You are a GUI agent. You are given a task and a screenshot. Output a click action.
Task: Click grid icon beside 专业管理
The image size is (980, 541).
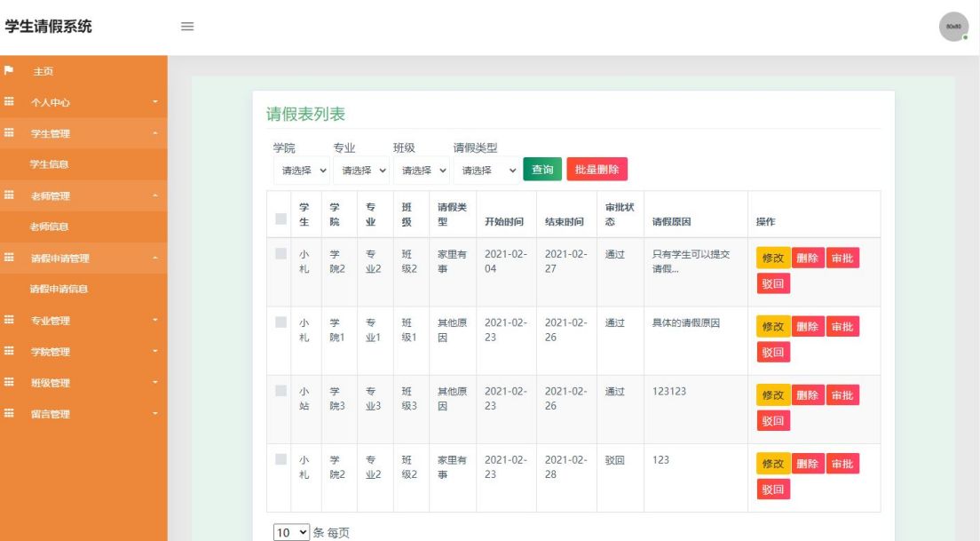coord(9,320)
